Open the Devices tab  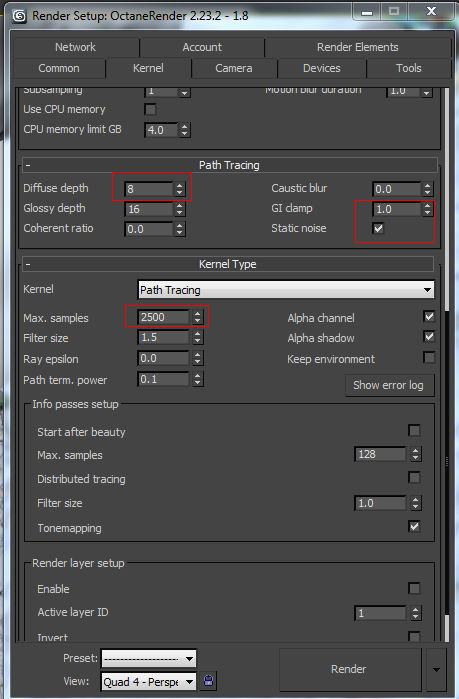click(x=321, y=68)
